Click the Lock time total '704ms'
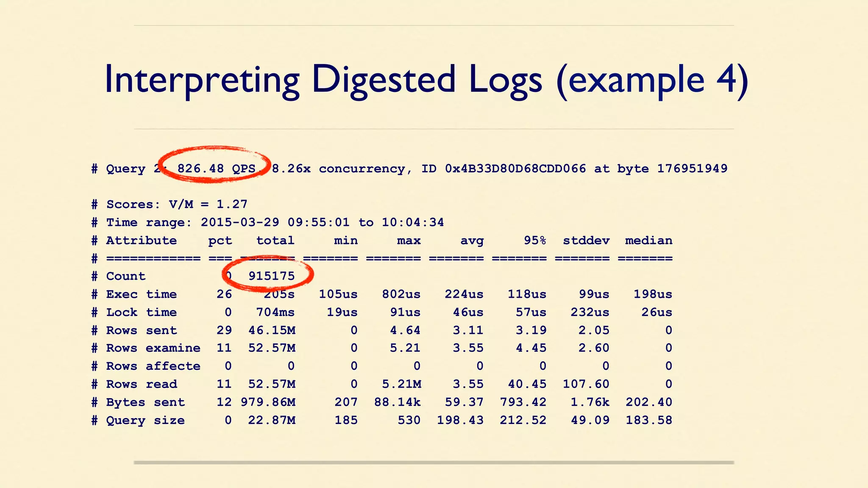 point(275,312)
